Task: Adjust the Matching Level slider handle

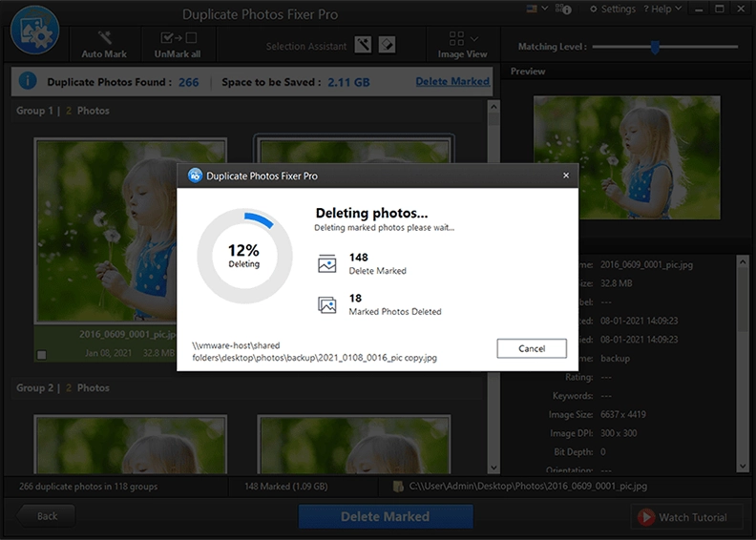Action: [x=654, y=47]
